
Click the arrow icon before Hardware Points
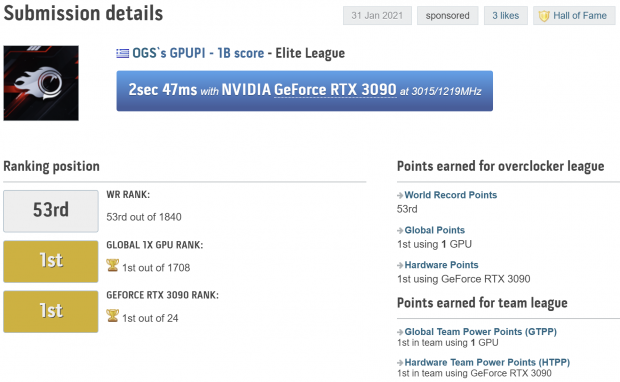pos(400,265)
